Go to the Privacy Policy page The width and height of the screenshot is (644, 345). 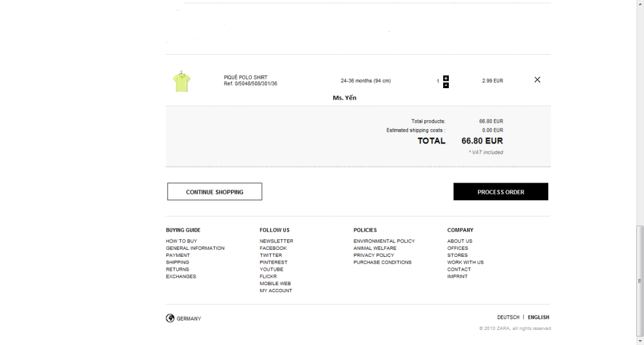tap(373, 255)
